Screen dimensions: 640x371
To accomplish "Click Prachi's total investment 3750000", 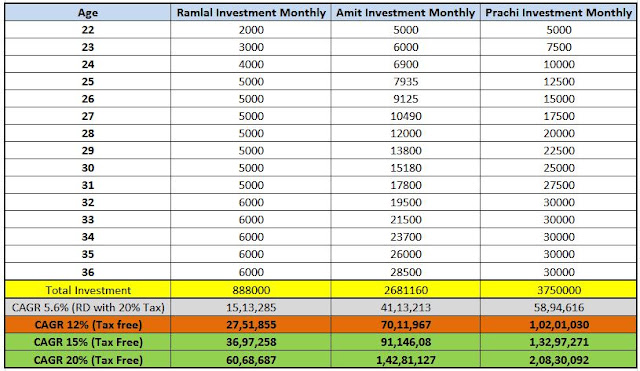I will [558, 290].
